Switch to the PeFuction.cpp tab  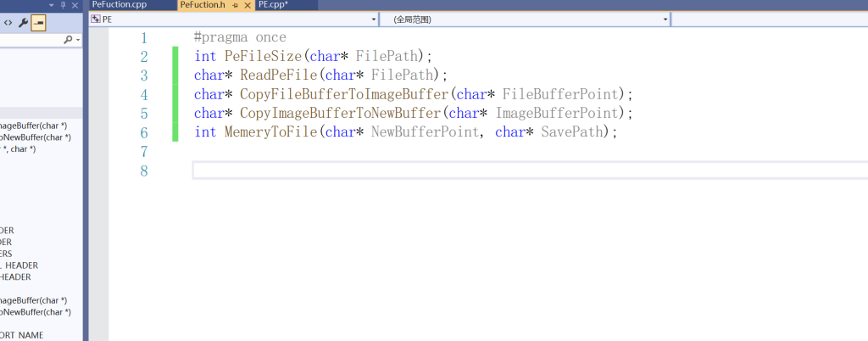click(120, 5)
